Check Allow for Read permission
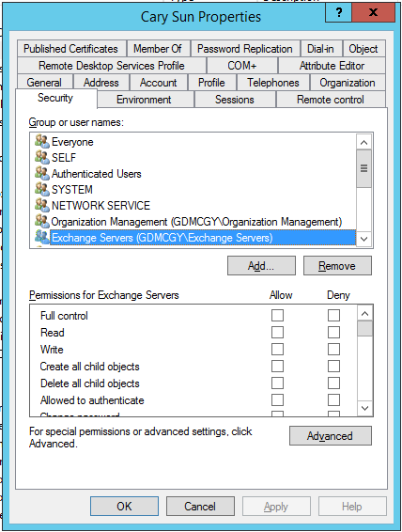The width and height of the screenshot is (402, 532). coord(277,332)
